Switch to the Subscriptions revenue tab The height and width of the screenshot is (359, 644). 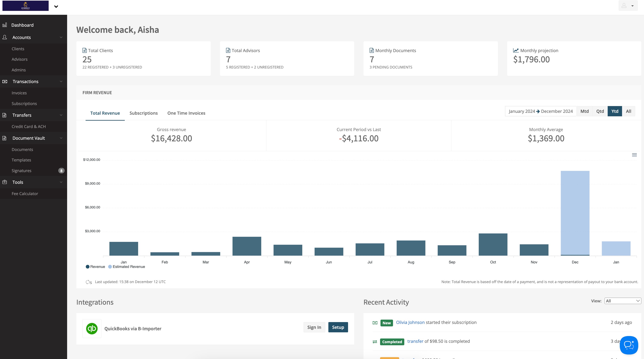[x=143, y=113]
